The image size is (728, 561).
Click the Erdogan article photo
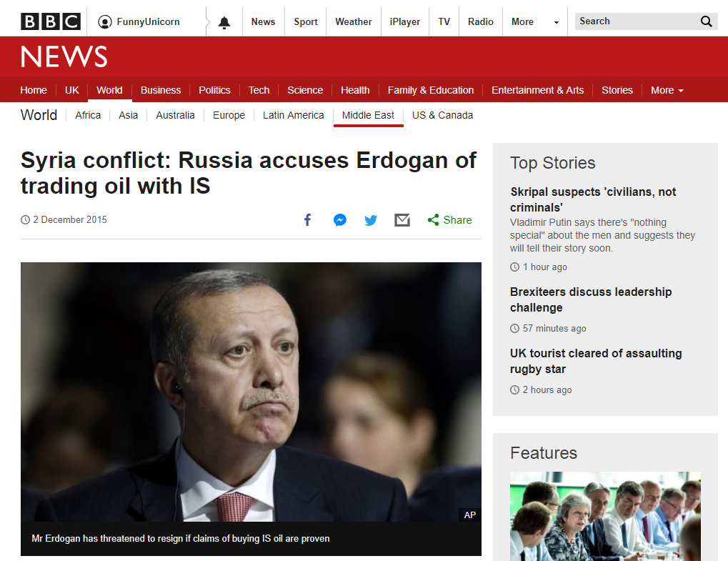tap(251, 392)
